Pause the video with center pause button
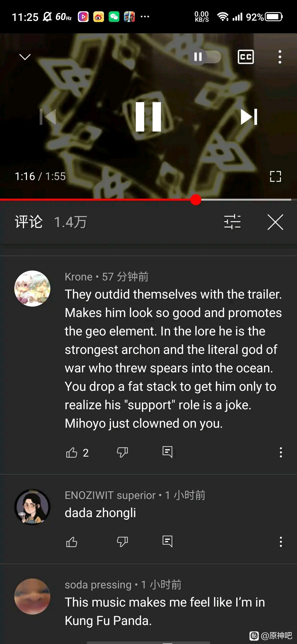 point(148,117)
